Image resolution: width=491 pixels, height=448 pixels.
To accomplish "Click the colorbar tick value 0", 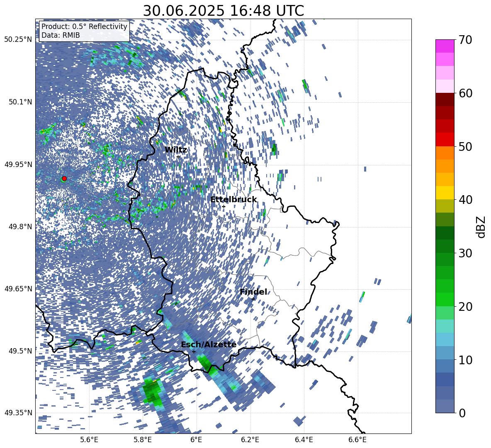I will tap(462, 413).
